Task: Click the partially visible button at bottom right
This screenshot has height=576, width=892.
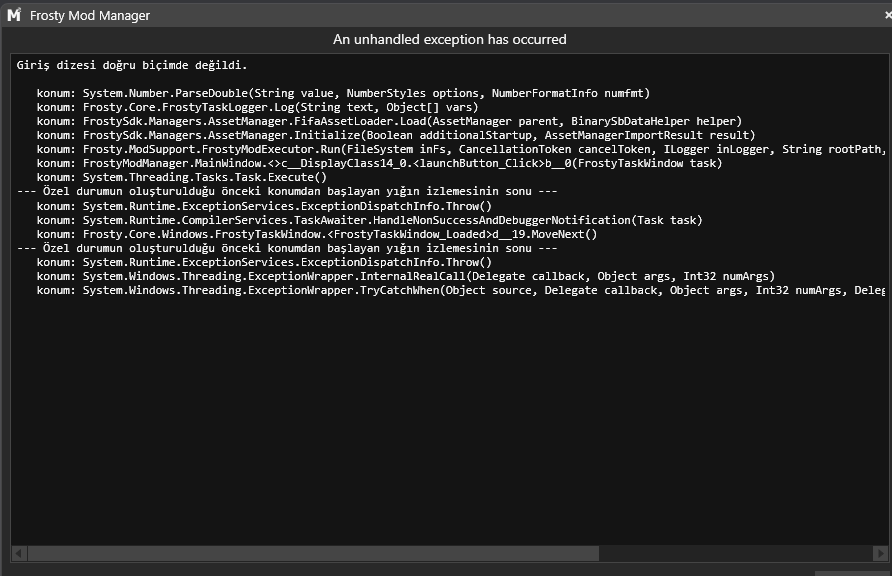Action: tap(853, 573)
